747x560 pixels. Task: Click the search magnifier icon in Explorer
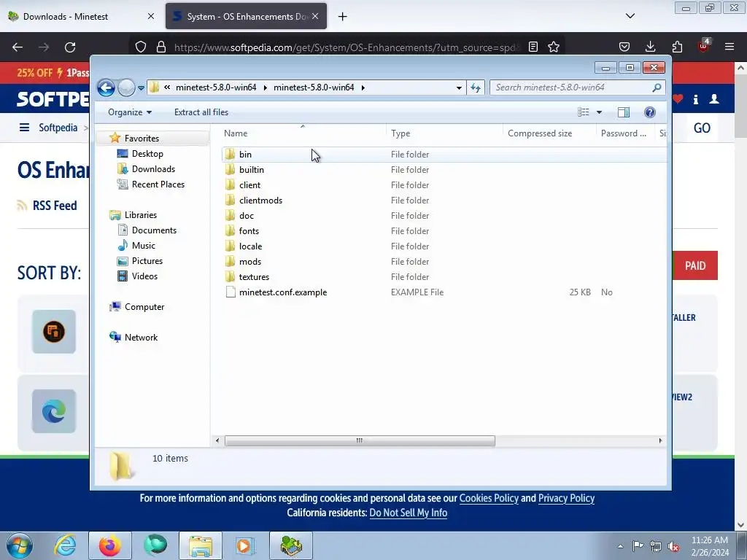click(x=657, y=87)
